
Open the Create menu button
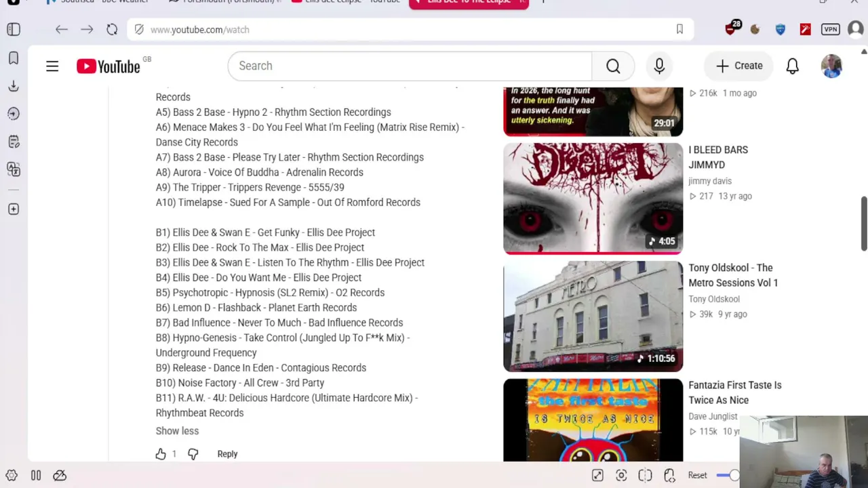[739, 66]
